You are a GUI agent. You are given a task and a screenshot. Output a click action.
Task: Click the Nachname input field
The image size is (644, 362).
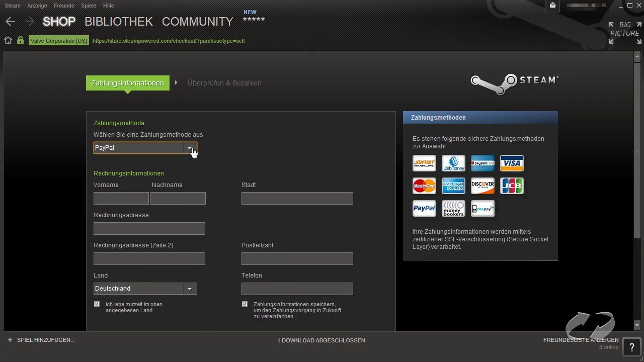(x=178, y=198)
